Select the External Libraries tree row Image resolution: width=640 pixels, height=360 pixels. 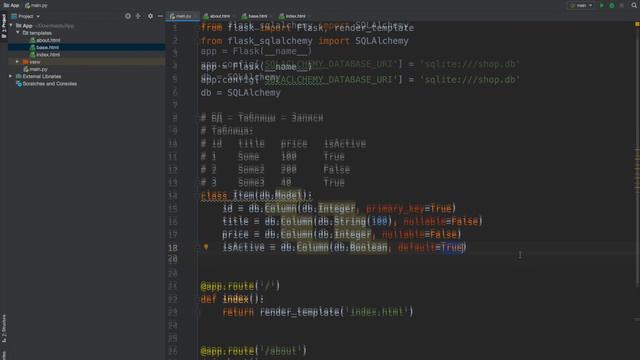tap(39, 76)
